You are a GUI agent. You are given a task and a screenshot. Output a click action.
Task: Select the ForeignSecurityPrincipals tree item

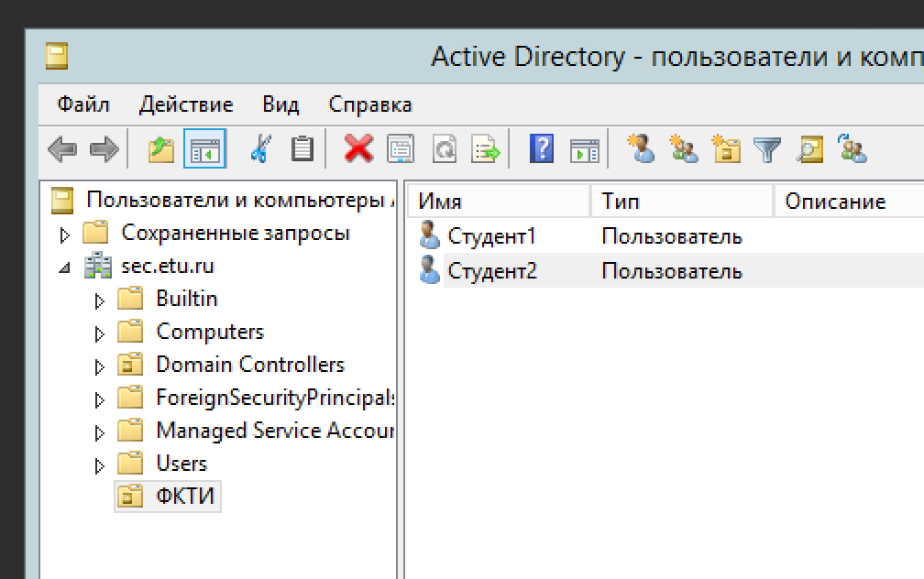pyautogui.click(x=275, y=398)
